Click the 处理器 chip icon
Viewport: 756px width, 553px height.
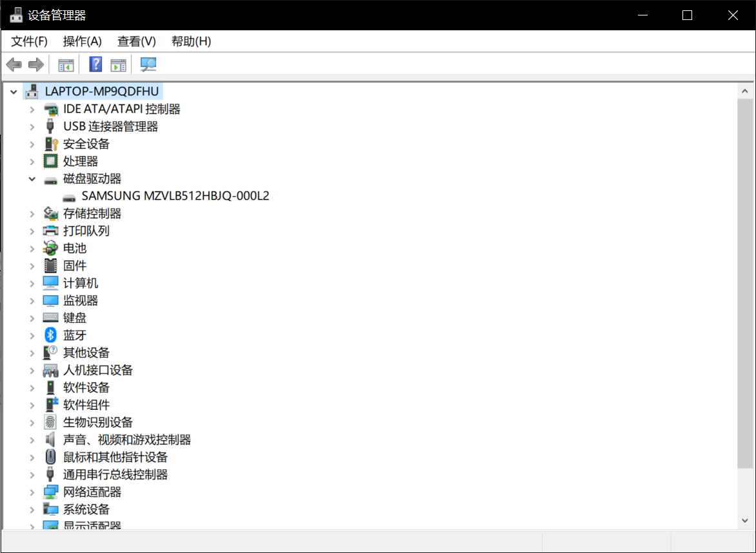[50, 161]
